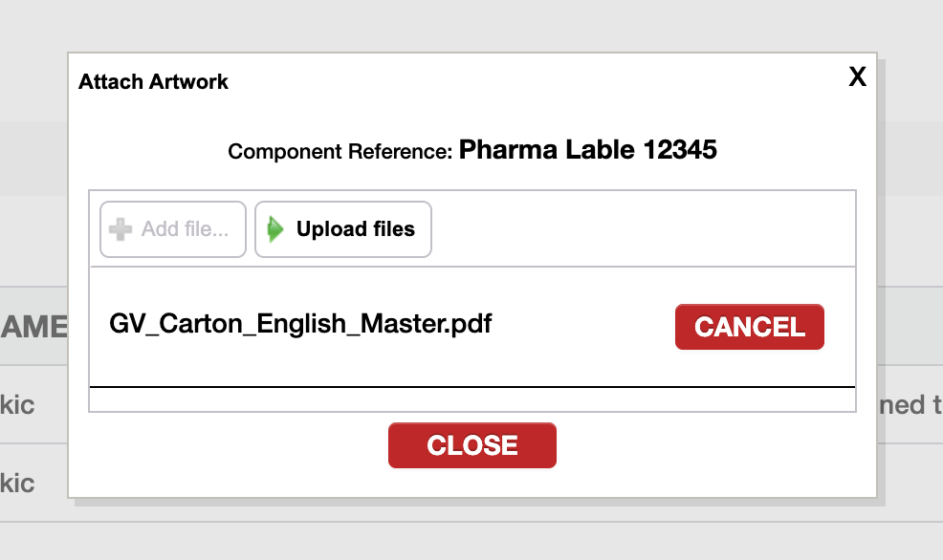The width and height of the screenshot is (943, 560).
Task: Click the Component Reference label
Action: (x=340, y=151)
